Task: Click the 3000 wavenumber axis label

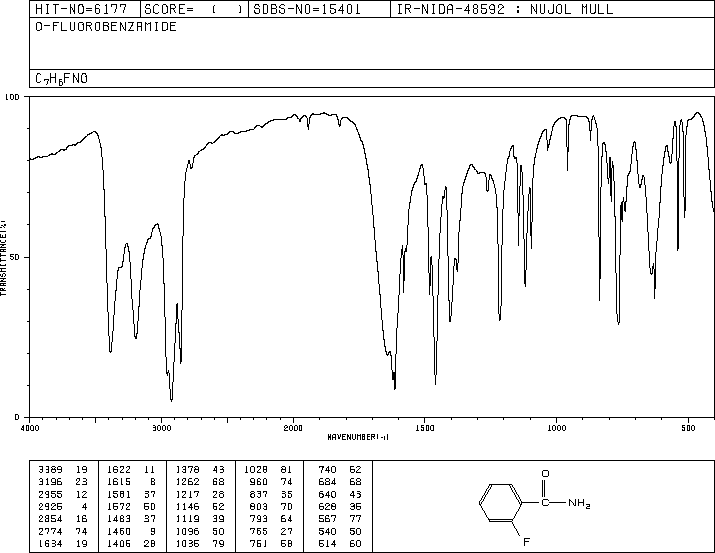Action: (161, 428)
